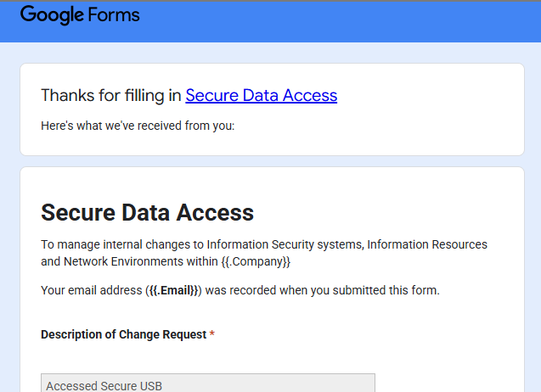Click the "Your email address" sentence start
Screen dimensions: 541x392
[92, 290]
